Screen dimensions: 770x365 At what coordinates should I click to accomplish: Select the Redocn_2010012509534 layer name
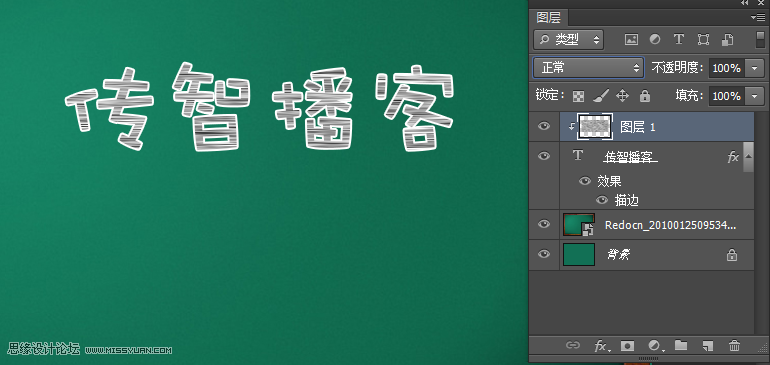[670, 225]
